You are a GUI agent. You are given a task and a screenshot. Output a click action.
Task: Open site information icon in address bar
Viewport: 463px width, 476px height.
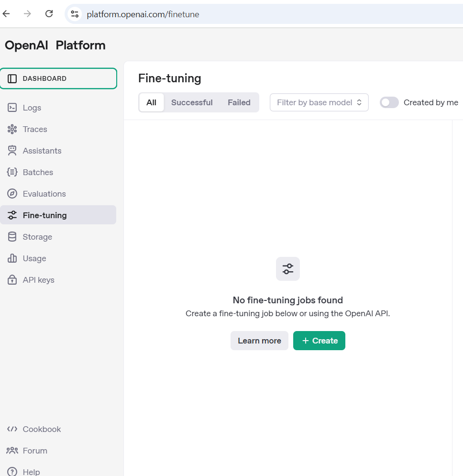[x=75, y=14]
